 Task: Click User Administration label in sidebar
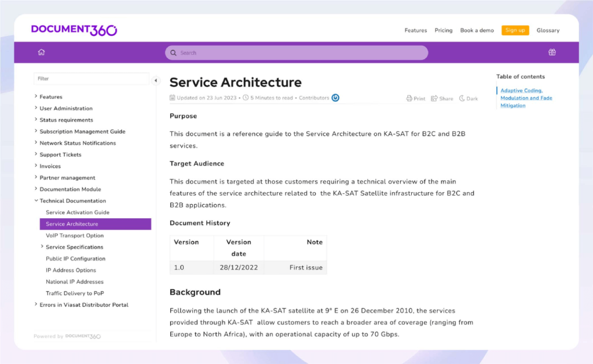click(66, 108)
